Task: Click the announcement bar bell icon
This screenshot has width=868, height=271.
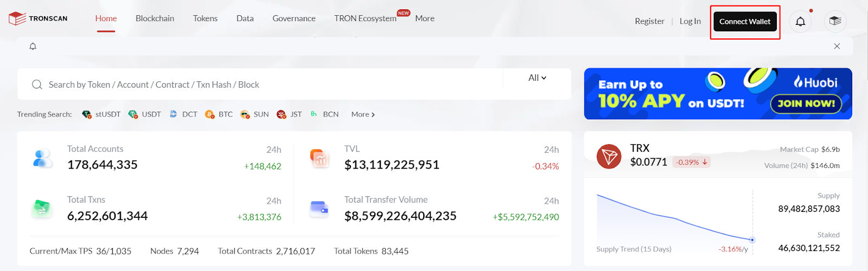Action: click(33, 46)
